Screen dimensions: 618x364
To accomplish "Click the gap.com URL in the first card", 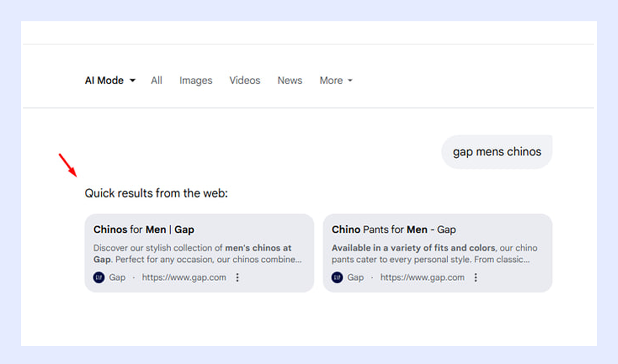I will click(184, 278).
